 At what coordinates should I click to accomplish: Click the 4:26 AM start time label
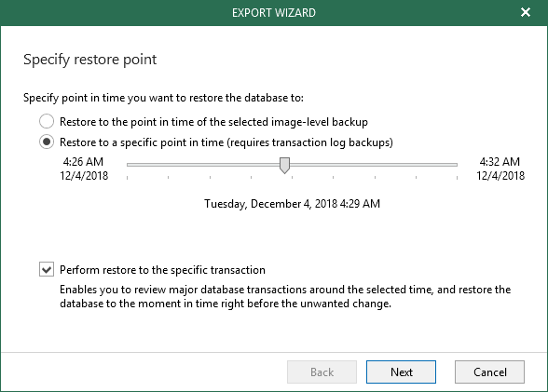[x=83, y=162]
